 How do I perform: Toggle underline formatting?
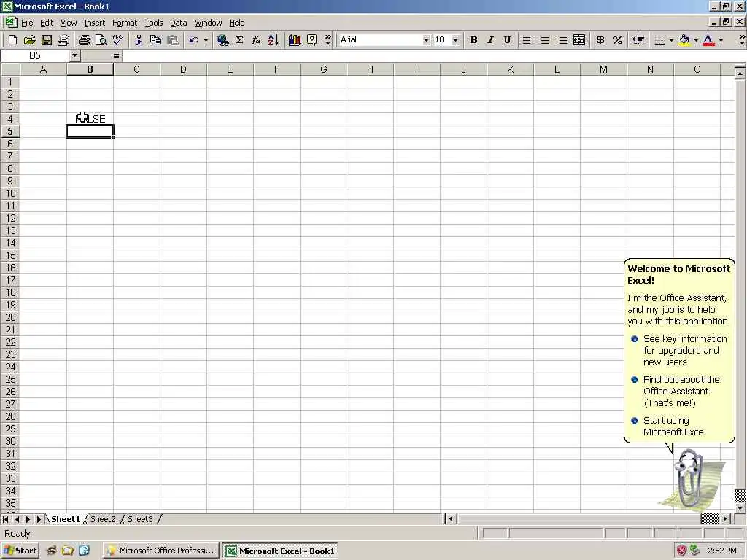[x=507, y=40]
